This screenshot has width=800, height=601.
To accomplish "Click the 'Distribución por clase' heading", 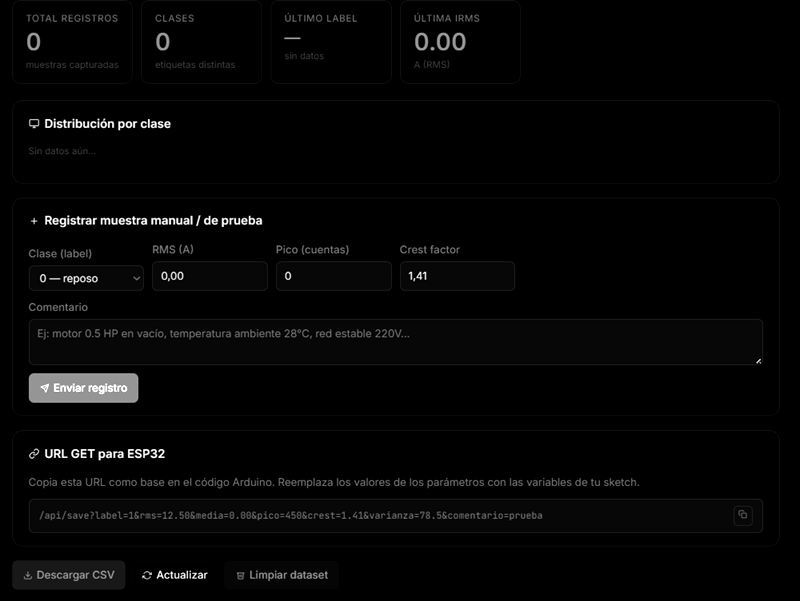I will coord(107,123).
